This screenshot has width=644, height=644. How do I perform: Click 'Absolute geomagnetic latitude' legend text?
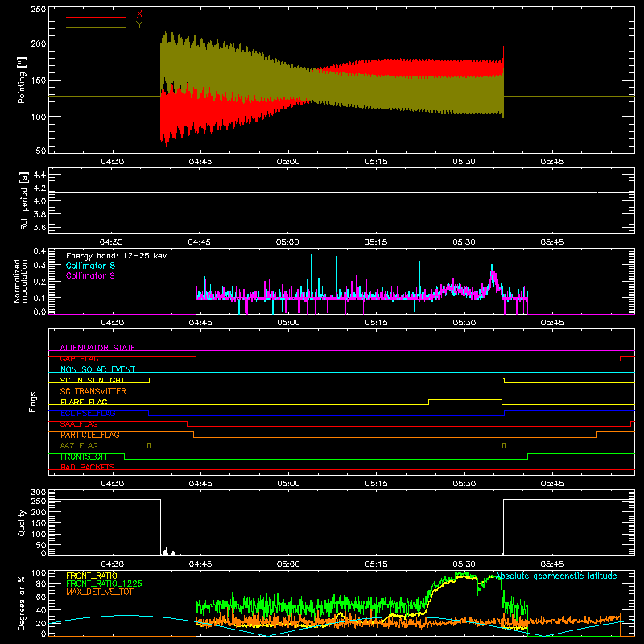click(x=556, y=576)
